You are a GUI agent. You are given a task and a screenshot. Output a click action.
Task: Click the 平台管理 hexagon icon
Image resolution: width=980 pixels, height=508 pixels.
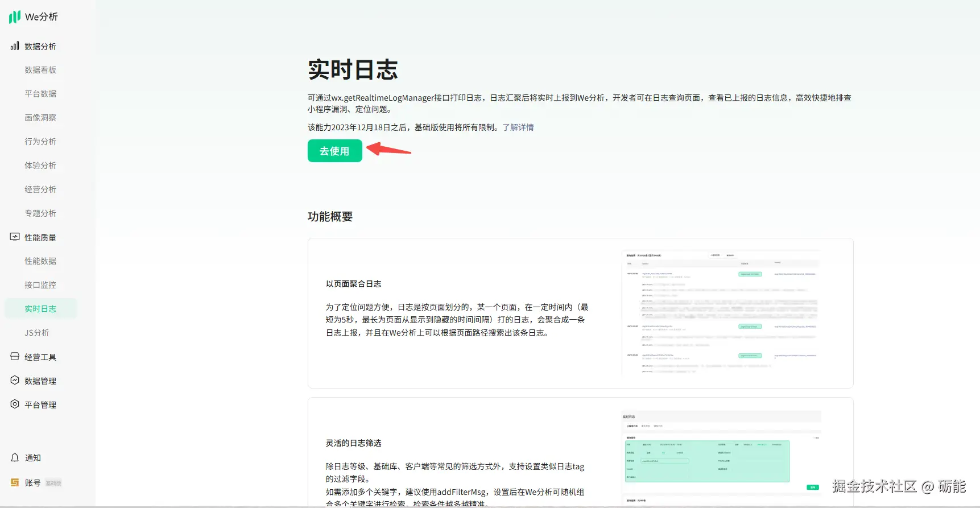(x=15, y=404)
